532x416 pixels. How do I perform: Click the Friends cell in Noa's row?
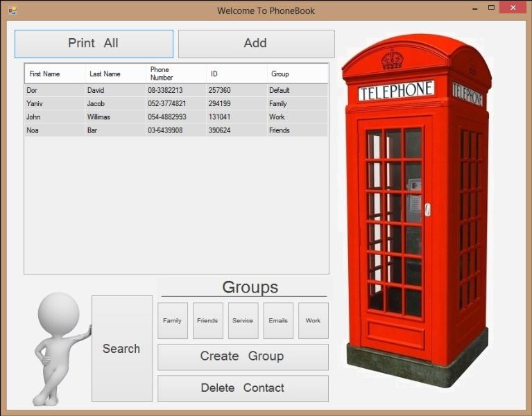[x=298, y=130]
